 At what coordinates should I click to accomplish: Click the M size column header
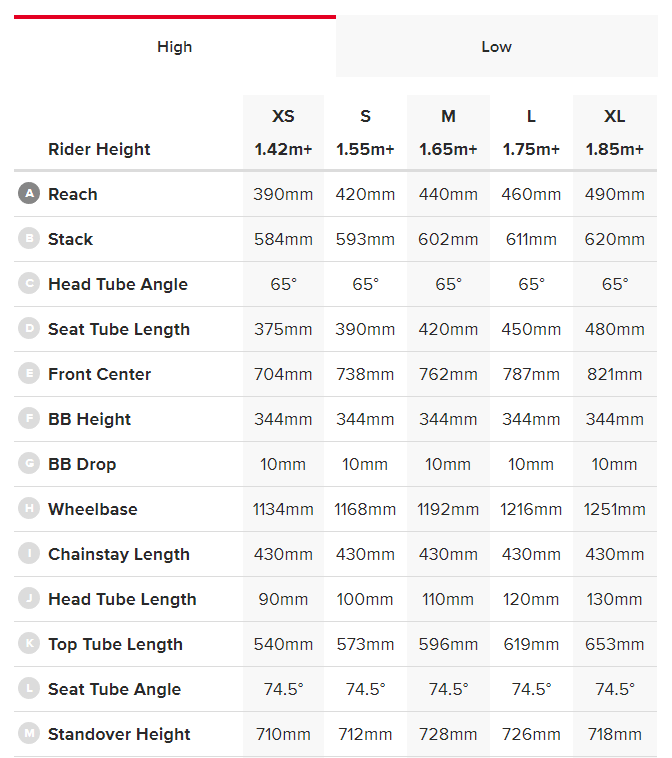pos(448,117)
